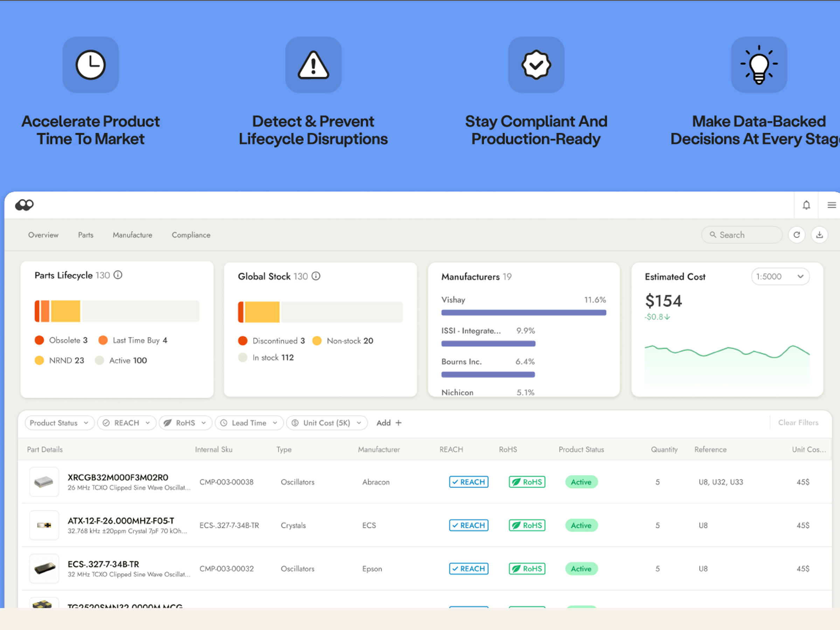Screen dimensions: 840x630
Task: Click the Active status in XRCGB32M000F3M02R0 row
Action: (581, 482)
